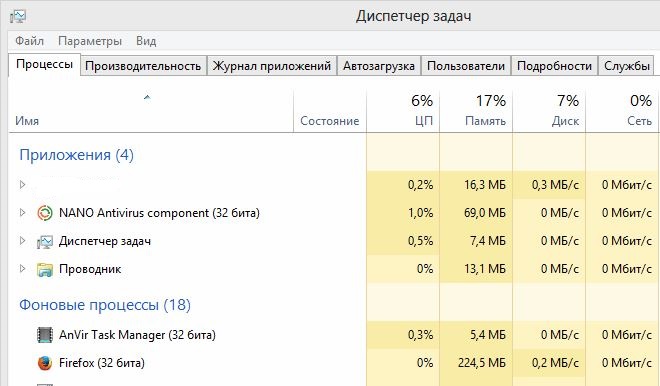Sort by Имя column header

pos(151,111)
